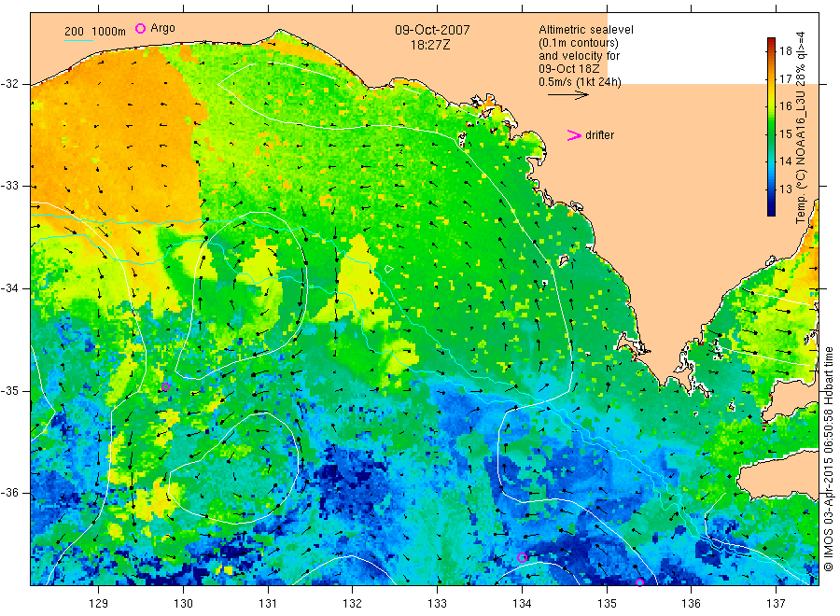Click the '0.5m/s (1kt 24h)' text

click(580, 82)
